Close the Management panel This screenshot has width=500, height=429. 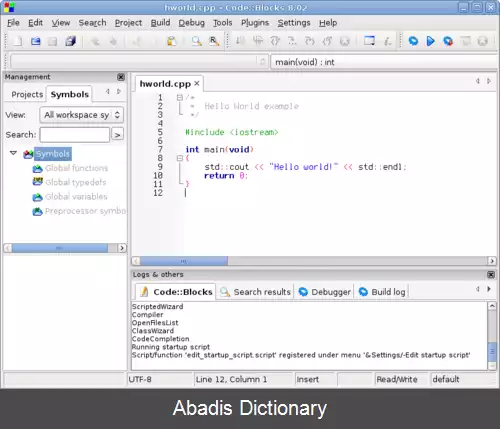tap(121, 77)
